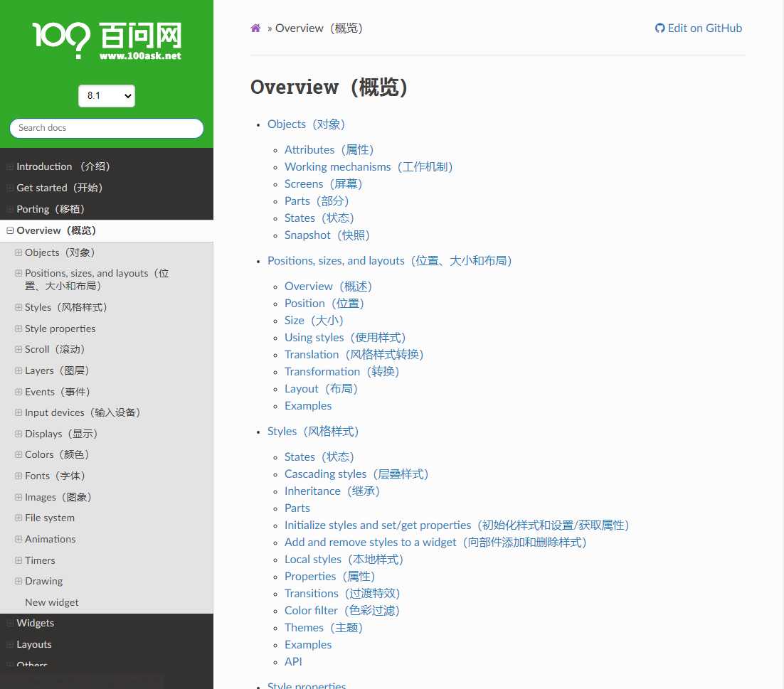Click the home icon in breadcrumb
Viewport: 784px width, 689px height.
pos(255,28)
